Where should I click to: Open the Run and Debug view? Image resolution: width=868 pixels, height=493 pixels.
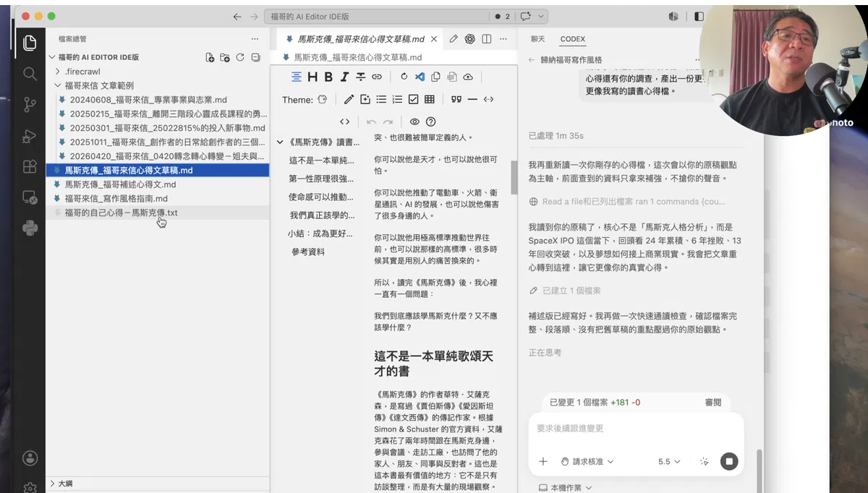tap(30, 136)
